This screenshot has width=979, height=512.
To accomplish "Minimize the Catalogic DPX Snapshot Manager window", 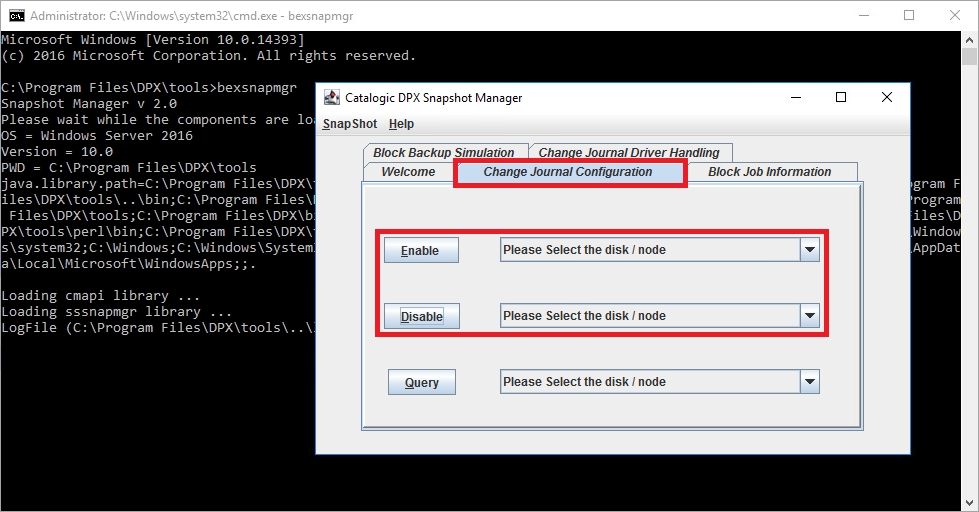I will 796,98.
